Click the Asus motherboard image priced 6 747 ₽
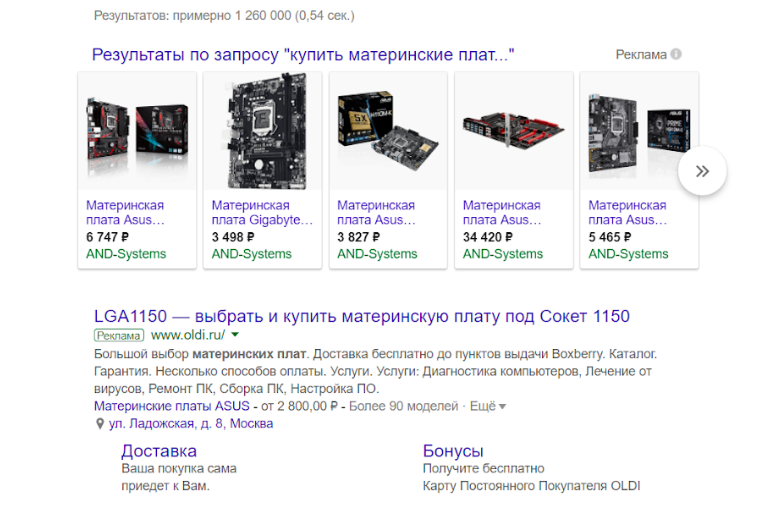760x521 pixels. [x=137, y=131]
